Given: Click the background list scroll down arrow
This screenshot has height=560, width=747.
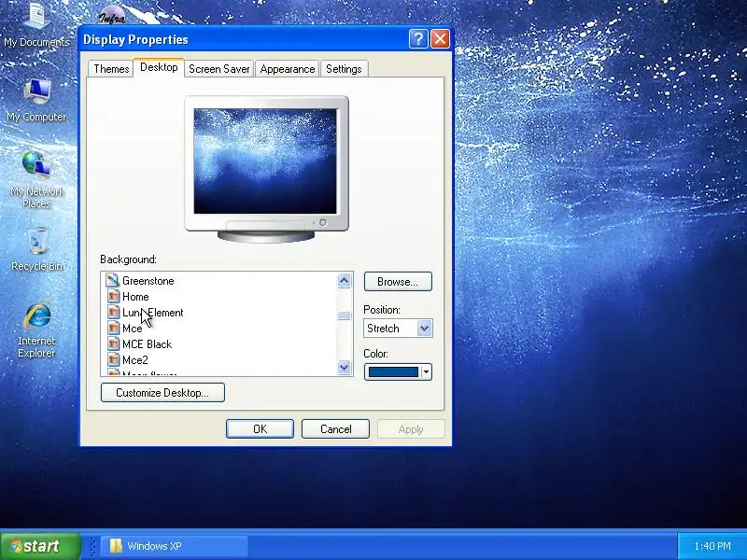Looking at the screenshot, I should 344,367.
